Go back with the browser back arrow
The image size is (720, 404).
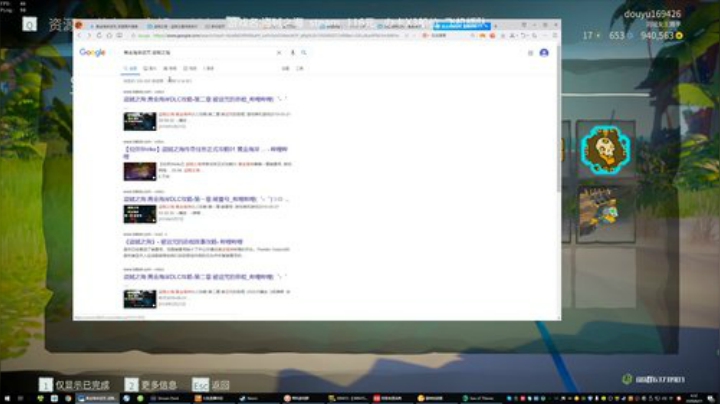tap(79, 35)
